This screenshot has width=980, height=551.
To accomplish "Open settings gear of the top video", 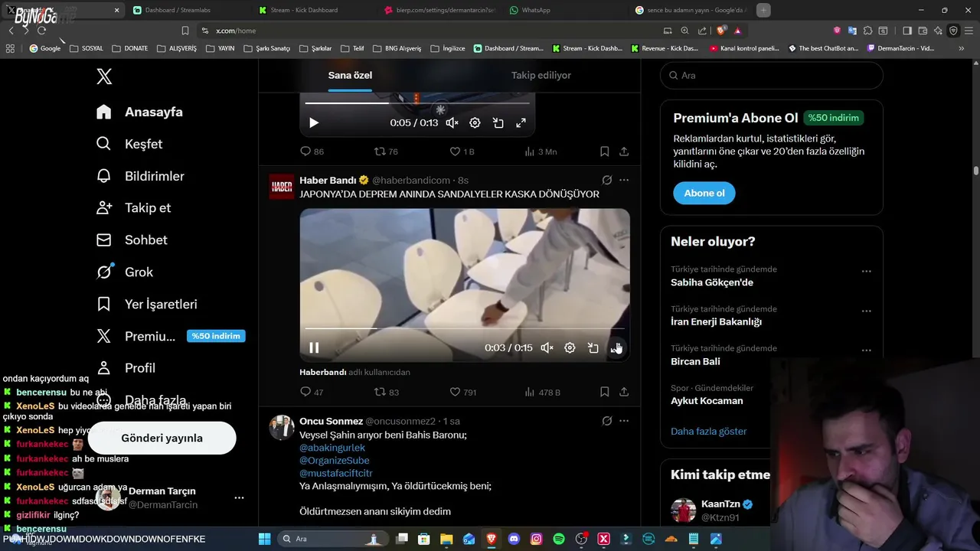I will tap(475, 122).
